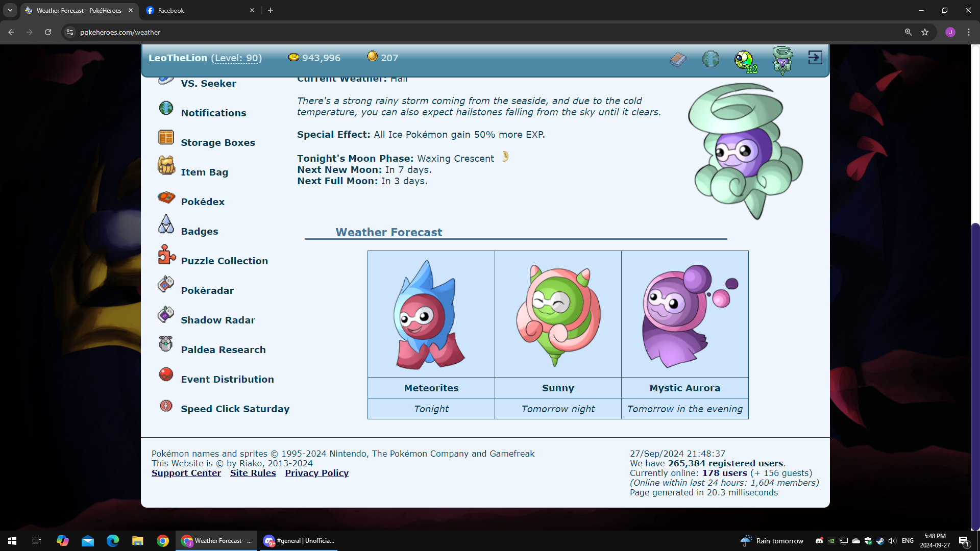Click the ENG language indicator
980x551 pixels.
coord(908,541)
